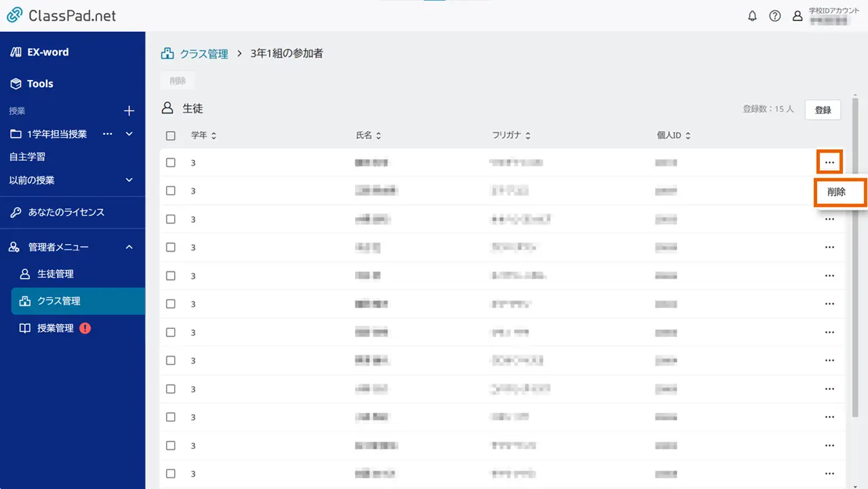868x489 pixels.
Task: Check the select-all checkbox in the table header
Action: (x=171, y=135)
